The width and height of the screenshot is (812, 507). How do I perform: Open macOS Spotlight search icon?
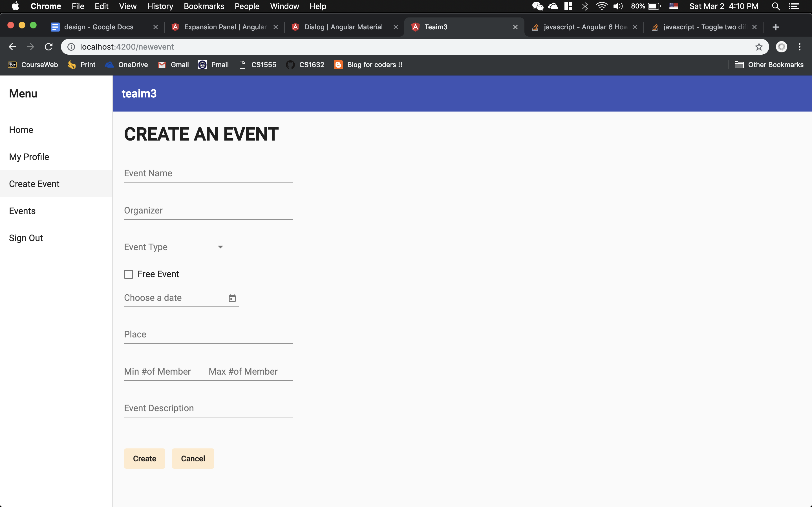(x=775, y=6)
